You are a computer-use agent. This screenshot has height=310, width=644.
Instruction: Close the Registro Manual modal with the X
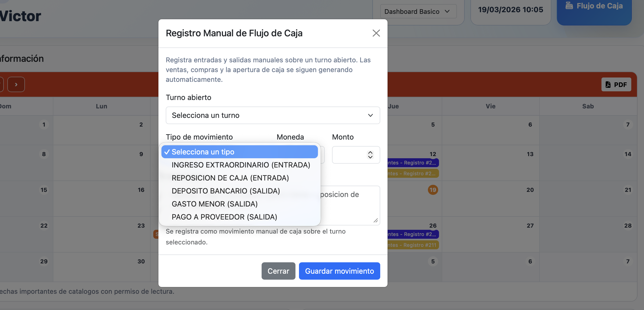pos(376,33)
